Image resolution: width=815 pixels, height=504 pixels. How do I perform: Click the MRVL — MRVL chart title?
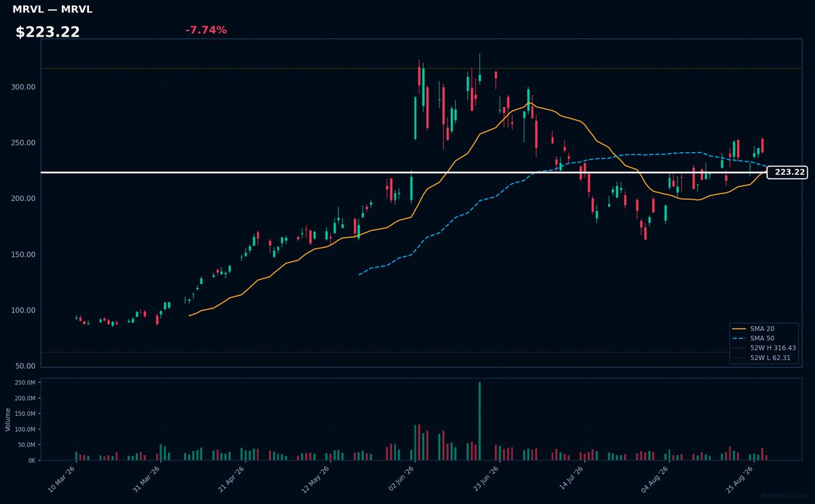[52, 10]
